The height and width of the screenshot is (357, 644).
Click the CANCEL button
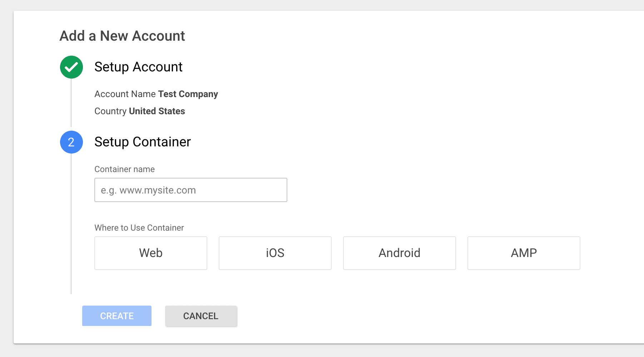point(200,316)
